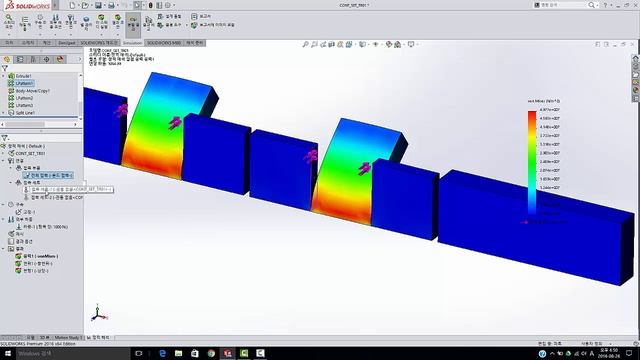Click the Connections Advisor ribbon icon
The image size is (640, 360).
[71, 23]
